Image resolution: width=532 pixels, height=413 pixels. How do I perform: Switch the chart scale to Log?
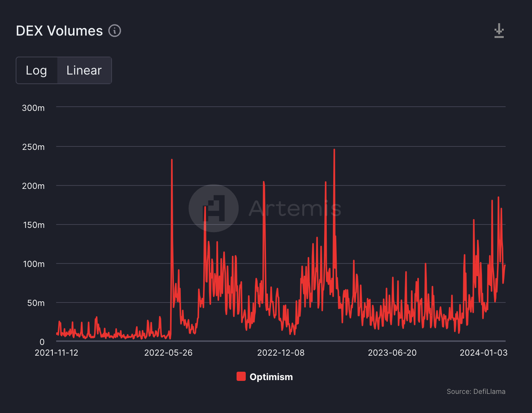click(x=37, y=70)
